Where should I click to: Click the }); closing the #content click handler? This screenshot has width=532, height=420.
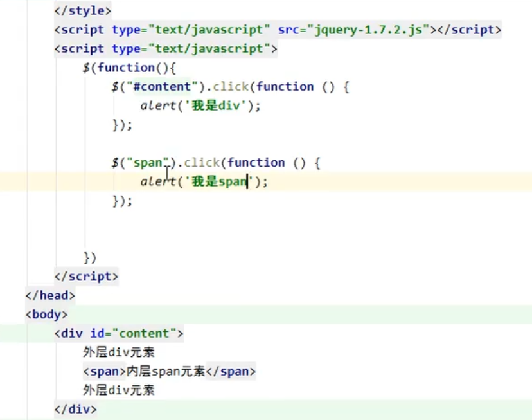(122, 125)
